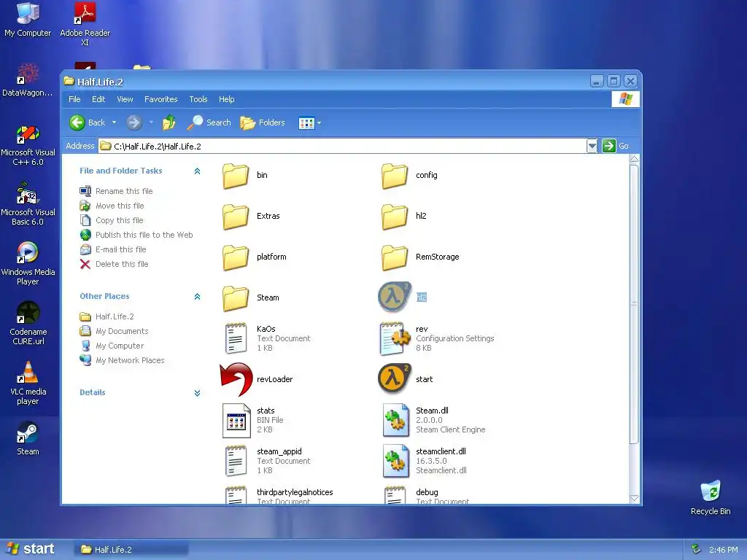Click Rename this file link
The height and width of the screenshot is (560, 747).
124,192
